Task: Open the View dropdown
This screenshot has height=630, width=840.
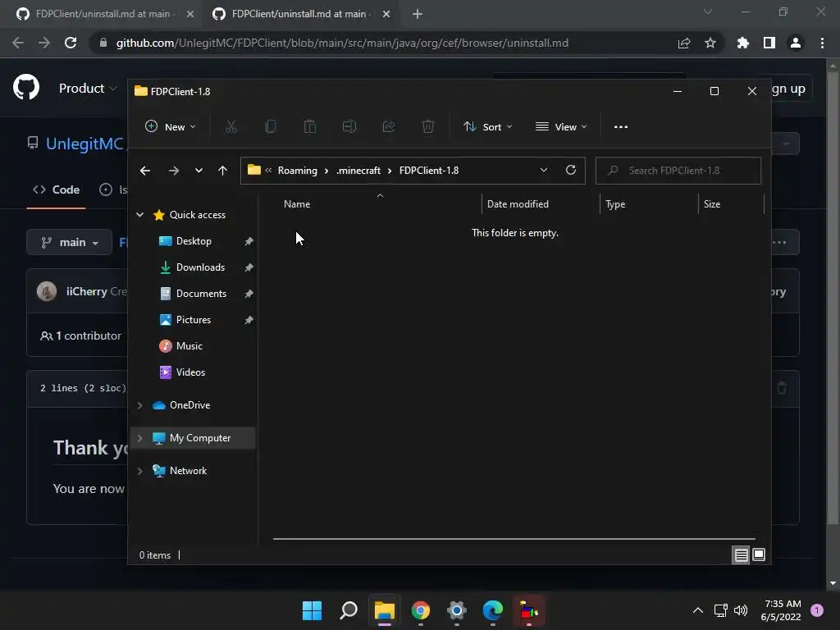Action: pos(561,127)
